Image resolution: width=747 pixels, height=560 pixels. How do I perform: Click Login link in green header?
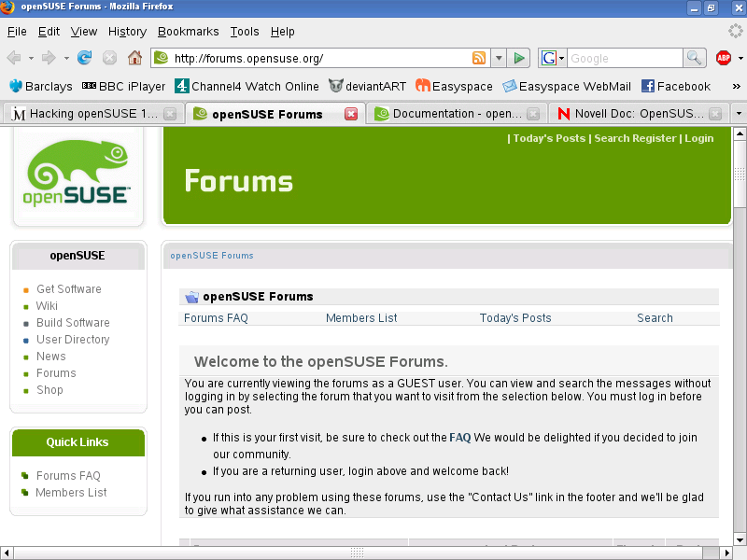[x=698, y=138]
